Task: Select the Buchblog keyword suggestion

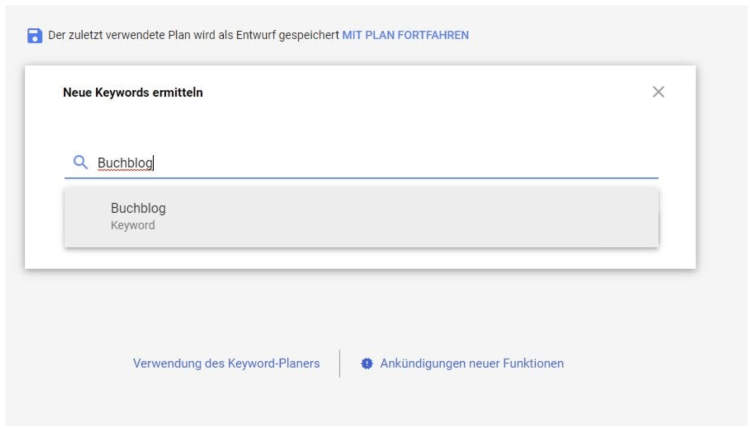Action: pos(362,217)
